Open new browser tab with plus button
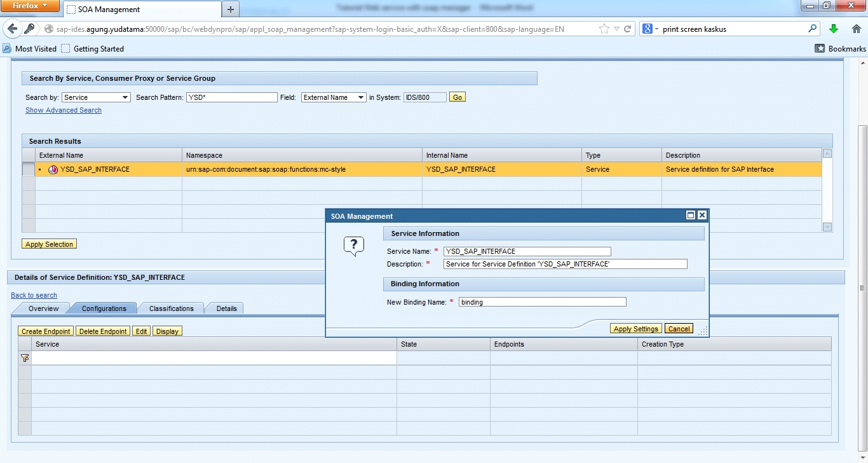This screenshot has width=868, height=463. point(230,9)
